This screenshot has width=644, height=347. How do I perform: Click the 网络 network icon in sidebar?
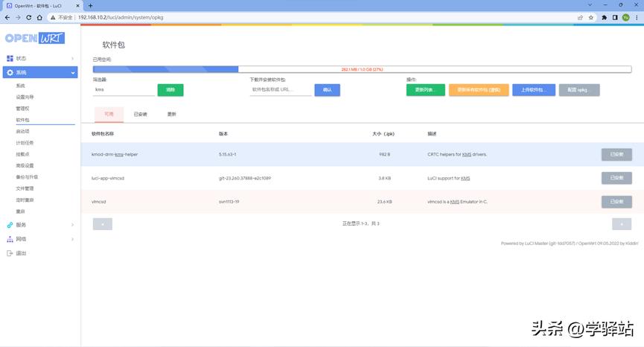[x=10, y=239]
